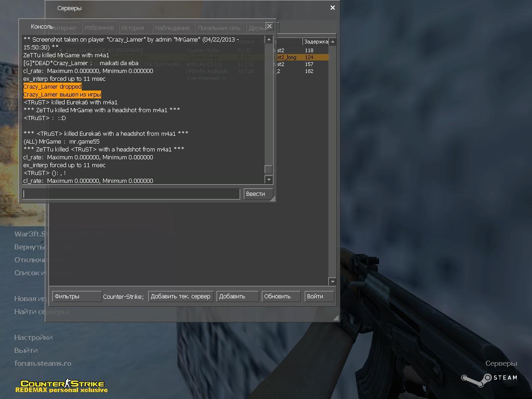Focus the console command input field
The width and height of the screenshot is (532, 399).
pos(131,194)
